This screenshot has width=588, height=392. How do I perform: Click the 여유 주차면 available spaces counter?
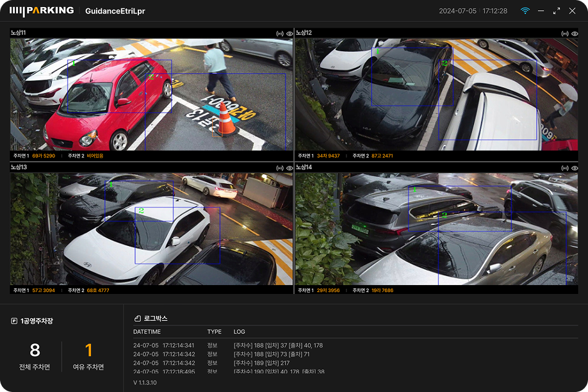click(x=88, y=357)
